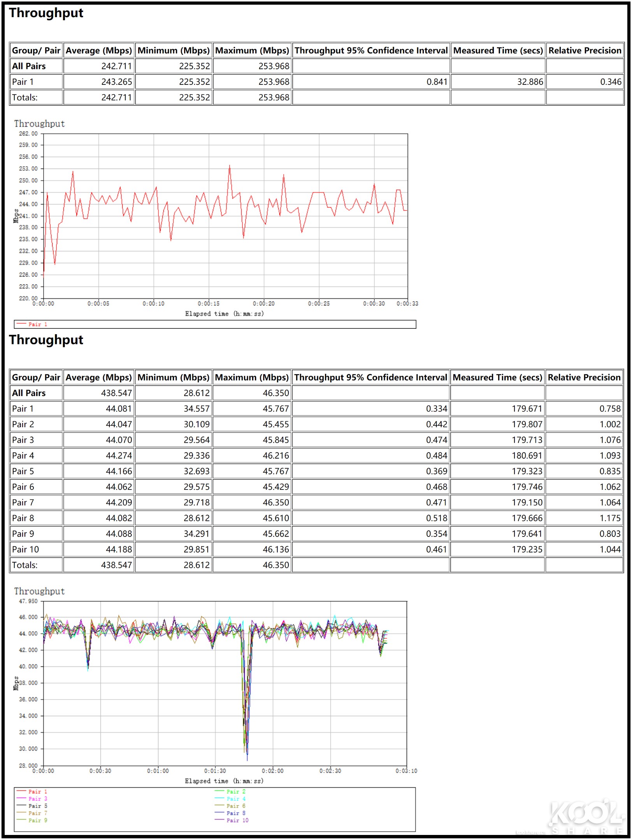
Task: Select the 29.851 minimum for Pair 10
Action: click(197, 549)
